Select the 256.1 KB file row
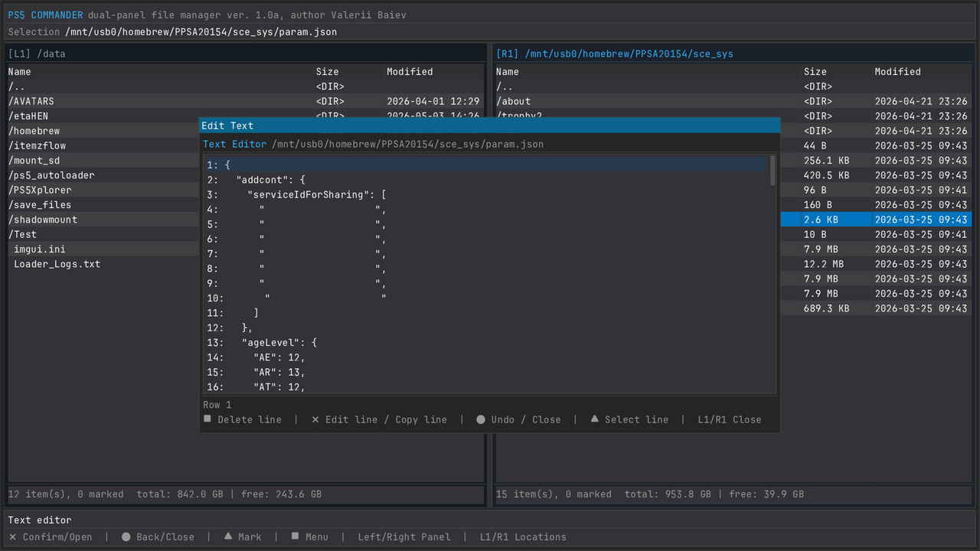This screenshot has width=980, height=551. point(876,161)
